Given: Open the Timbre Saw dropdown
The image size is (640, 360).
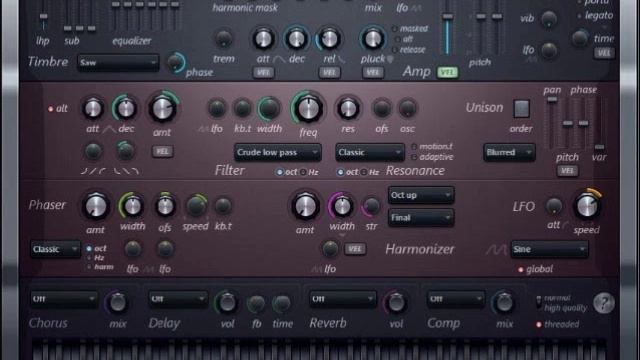Looking at the screenshot, I should tap(118, 63).
